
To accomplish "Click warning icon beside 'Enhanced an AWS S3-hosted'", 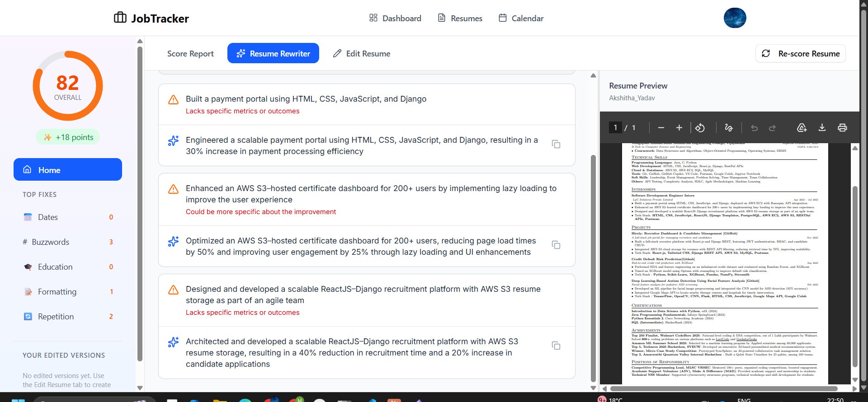I will coord(173,189).
